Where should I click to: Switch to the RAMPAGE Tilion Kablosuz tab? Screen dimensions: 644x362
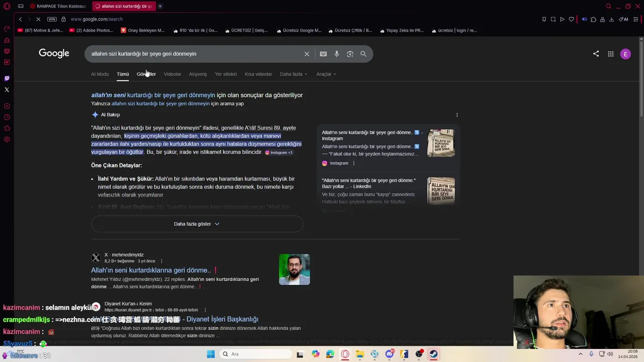click(x=58, y=6)
